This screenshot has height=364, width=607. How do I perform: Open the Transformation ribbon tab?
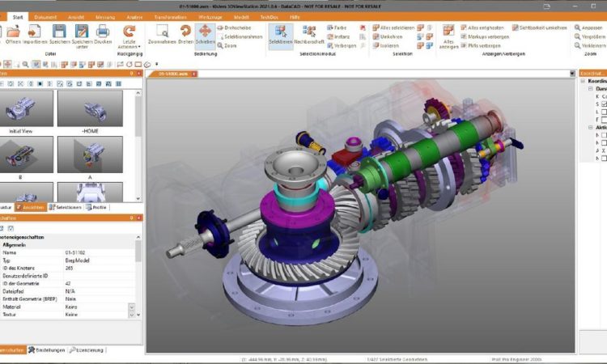click(x=170, y=18)
